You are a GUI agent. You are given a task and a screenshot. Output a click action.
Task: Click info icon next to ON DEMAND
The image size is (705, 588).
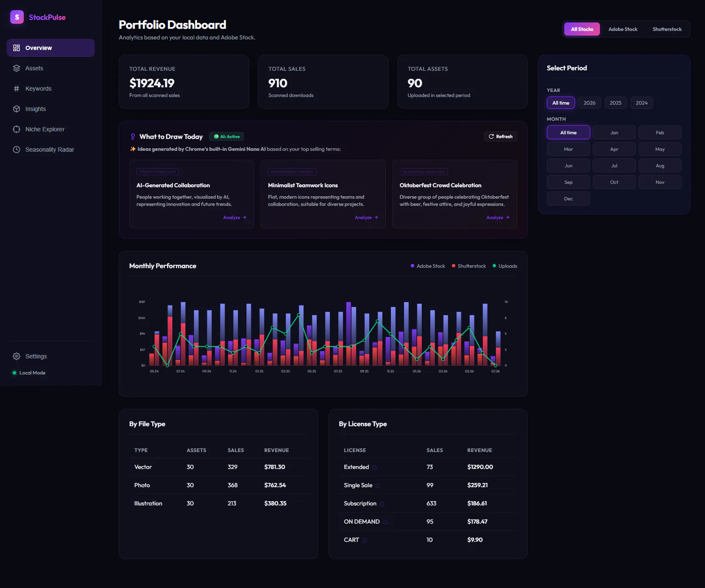point(385,522)
